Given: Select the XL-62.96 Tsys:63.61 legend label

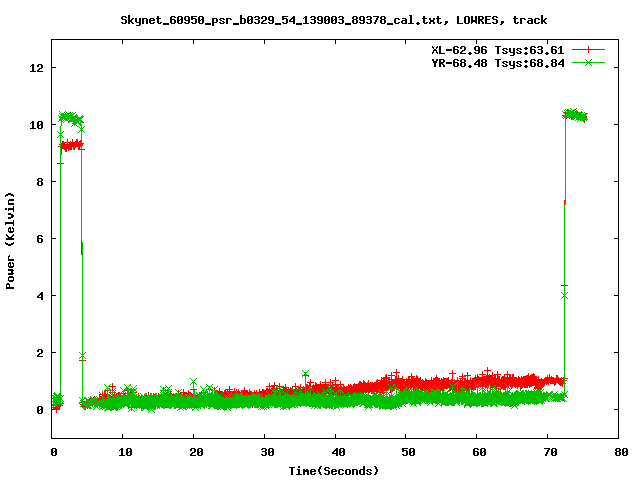Looking at the screenshot, I should click(493, 49).
